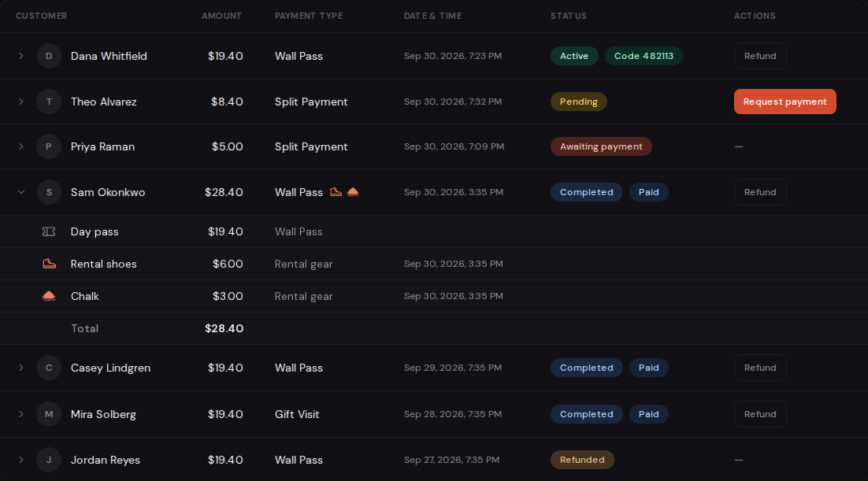This screenshot has width=868, height=481.
Task: Select the Theo Alvarez name
Action: coord(103,102)
